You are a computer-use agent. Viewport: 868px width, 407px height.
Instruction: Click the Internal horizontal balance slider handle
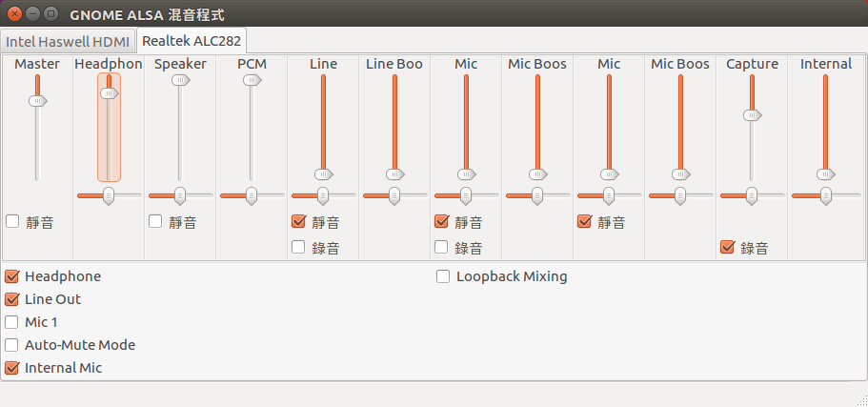(x=825, y=195)
